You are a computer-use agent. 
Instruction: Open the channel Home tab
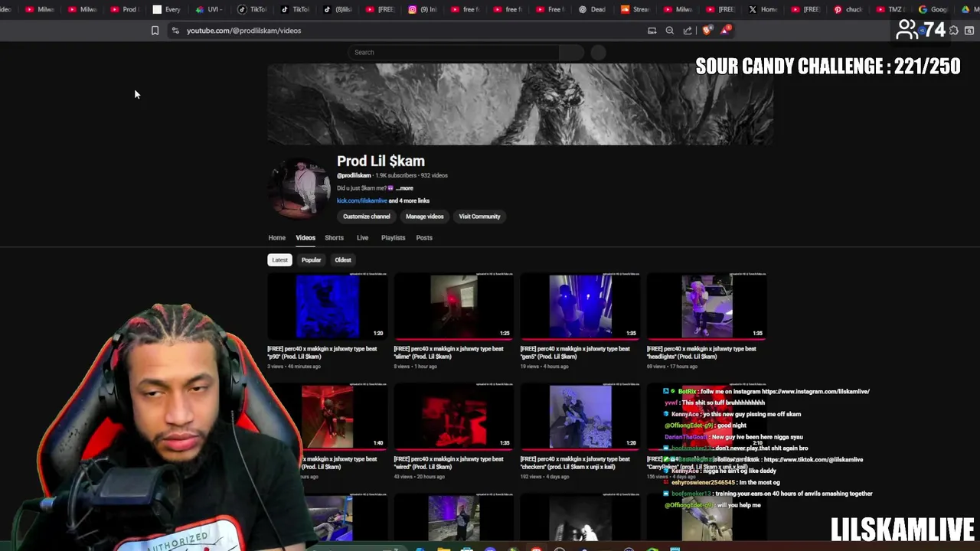(x=276, y=238)
